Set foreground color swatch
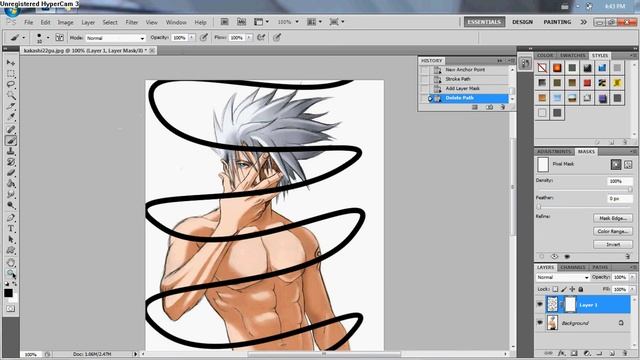 [8, 293]
